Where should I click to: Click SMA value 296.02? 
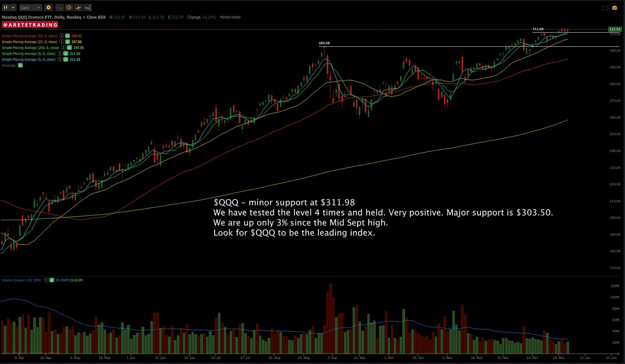[x=76, y=36]
